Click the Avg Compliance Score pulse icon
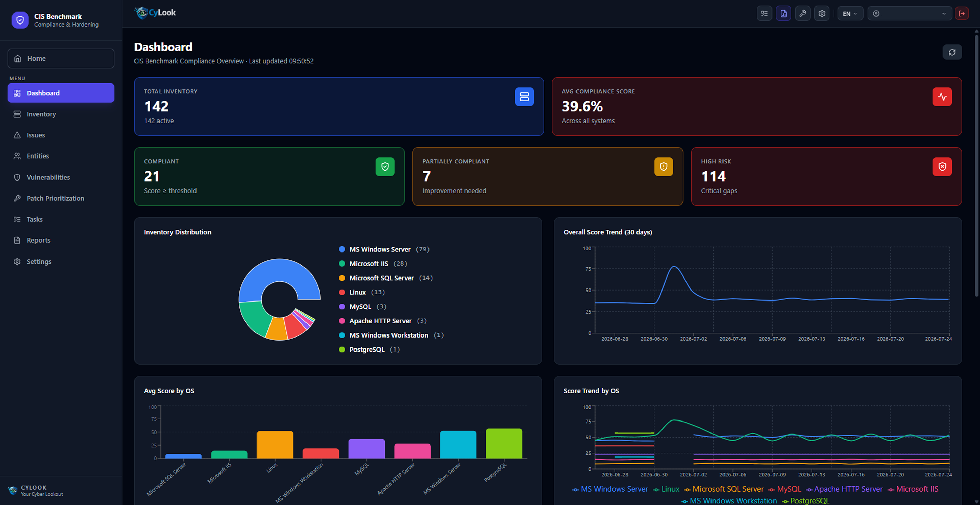The width and height of the screenshot is (980, 505). pyautogui.click(x=942, y=97)
